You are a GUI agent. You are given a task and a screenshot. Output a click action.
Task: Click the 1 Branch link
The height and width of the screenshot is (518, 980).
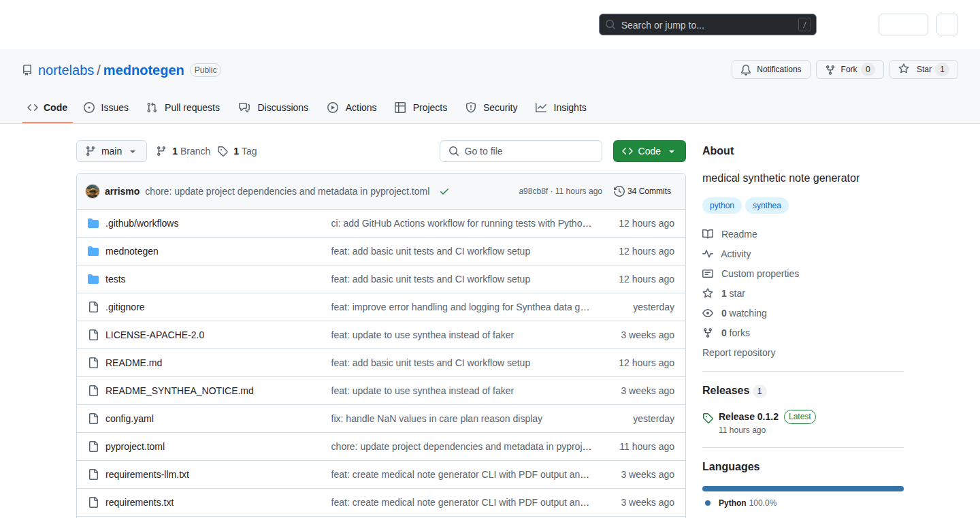click(184, 151)
